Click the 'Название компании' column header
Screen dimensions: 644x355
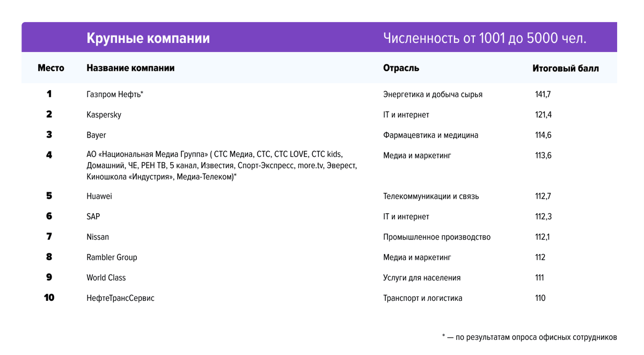coord(130,68)
